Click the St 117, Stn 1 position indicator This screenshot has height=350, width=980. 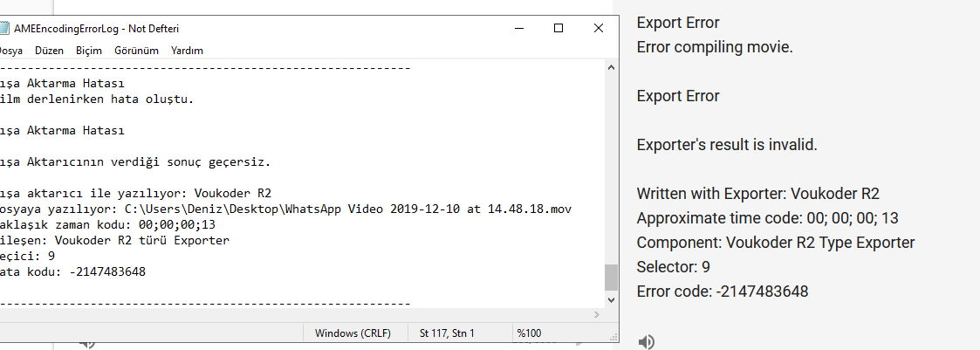(x=447, y=333)
